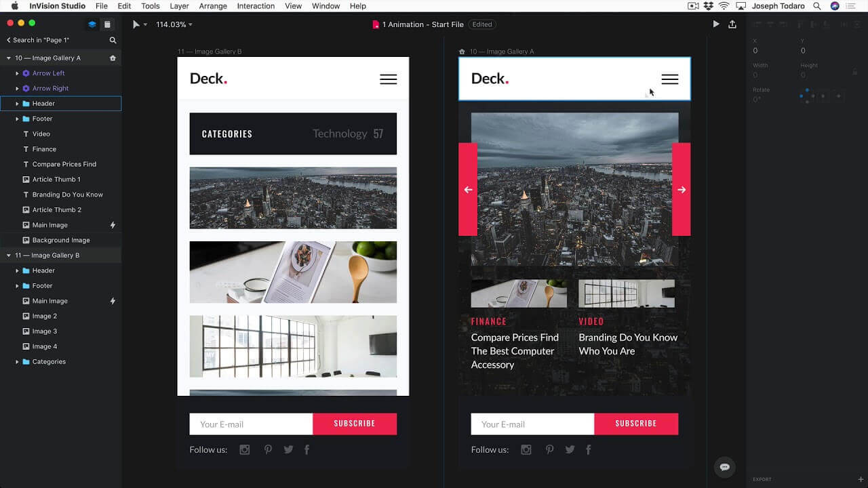This screenshot has height=488, width=868.
Task: Open the Apple menu
Action: tap(14, 6)
